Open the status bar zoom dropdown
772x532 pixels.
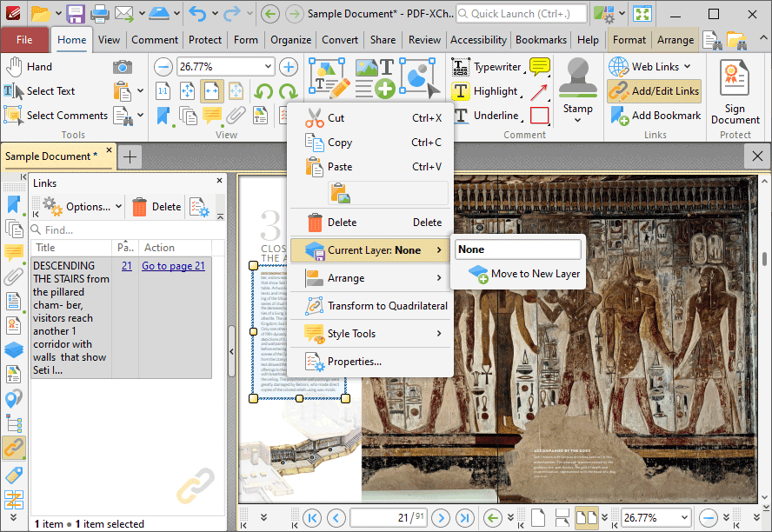pyautogui.click(x=684, y=517)
